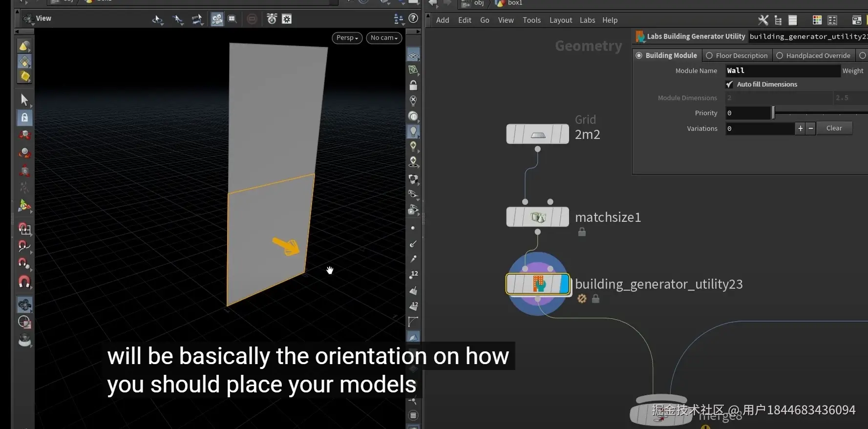Screen dimensions: 868x429
Task: Open the Inspect magnifier tool
Action: (x=24, y=340)
